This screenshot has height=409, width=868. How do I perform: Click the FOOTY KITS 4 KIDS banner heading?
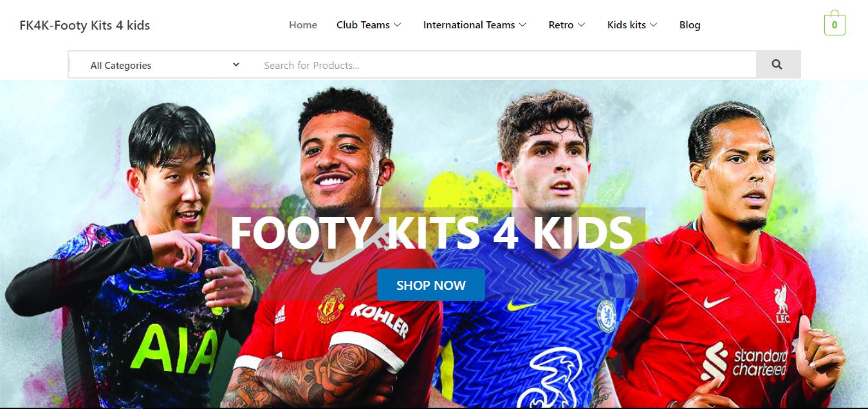click(431, 233)
